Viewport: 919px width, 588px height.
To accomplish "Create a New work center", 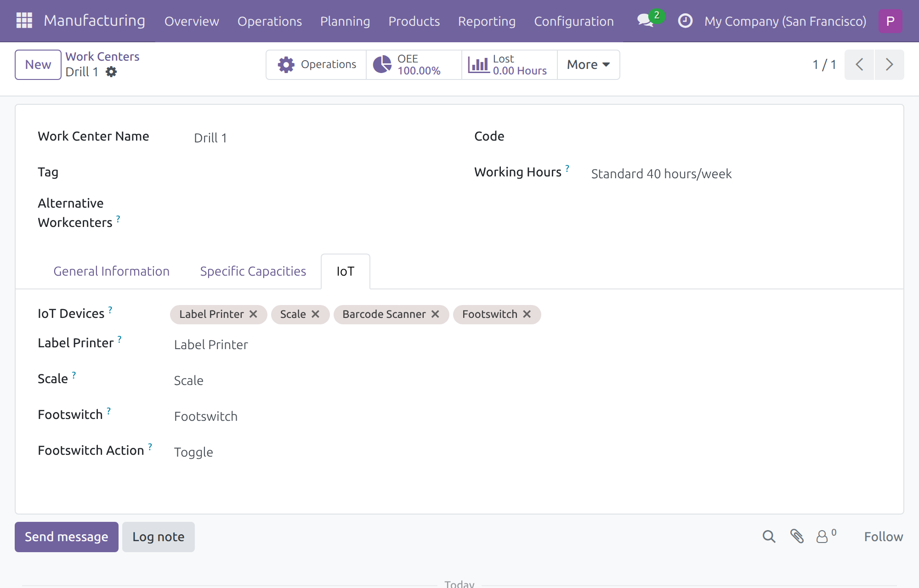I will point(38,65).
